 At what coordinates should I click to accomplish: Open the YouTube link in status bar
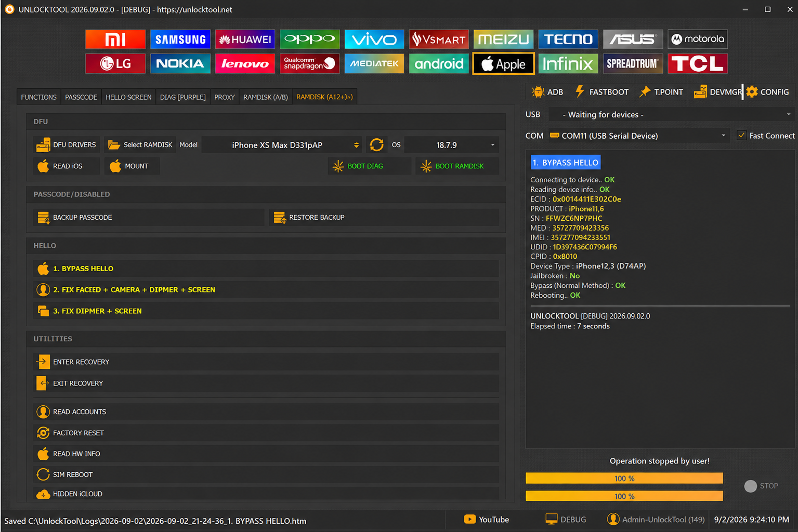pos(487,520)
